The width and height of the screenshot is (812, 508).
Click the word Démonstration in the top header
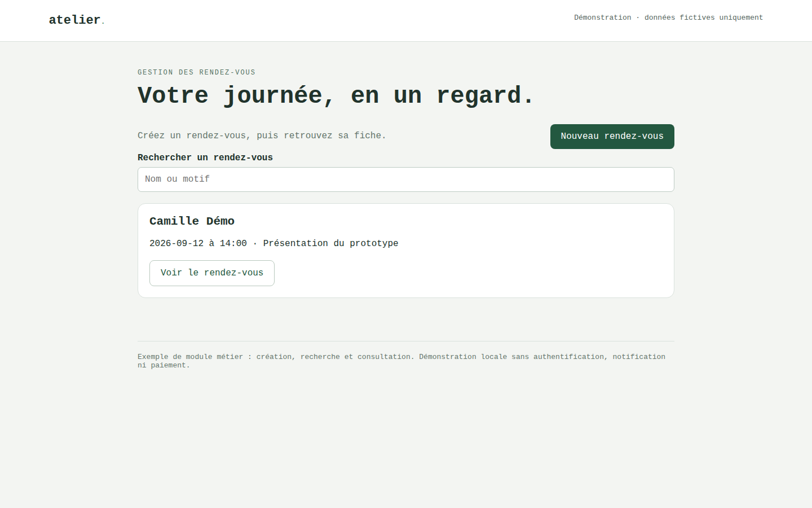pos(603,17)
